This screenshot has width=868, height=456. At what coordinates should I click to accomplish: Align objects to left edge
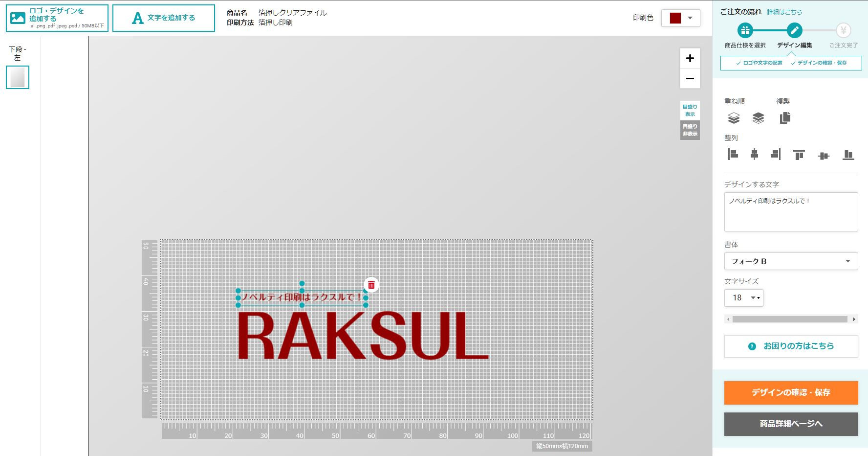point(733,155)
